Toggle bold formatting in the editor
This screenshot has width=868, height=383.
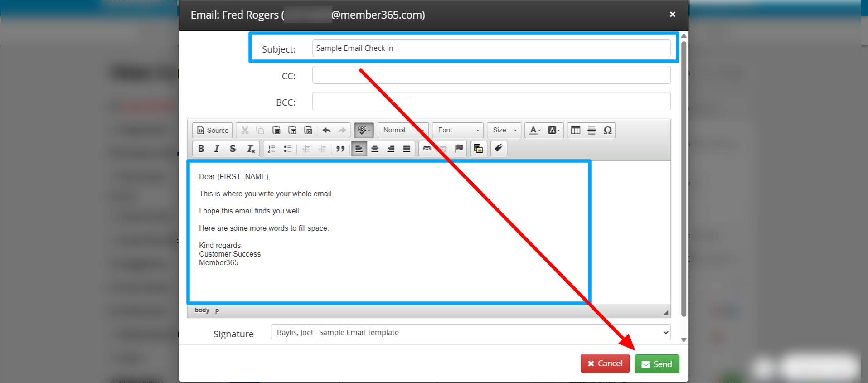tap(201, 149)
